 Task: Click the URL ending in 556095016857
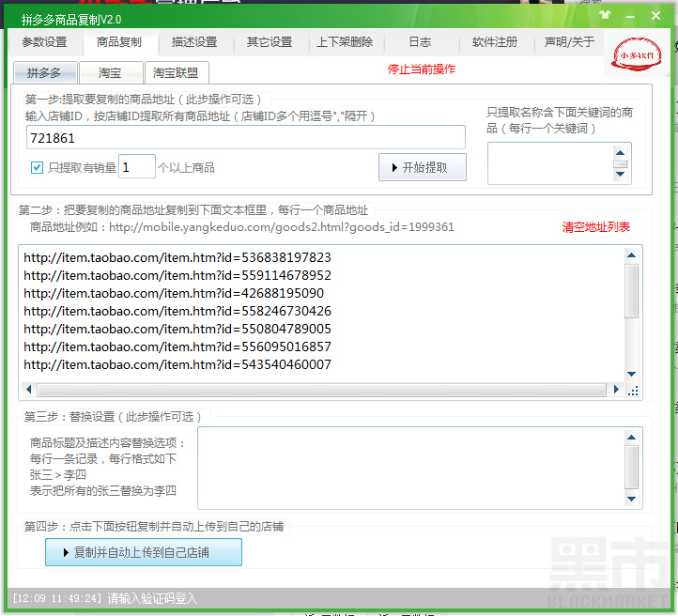coord(177,346)
